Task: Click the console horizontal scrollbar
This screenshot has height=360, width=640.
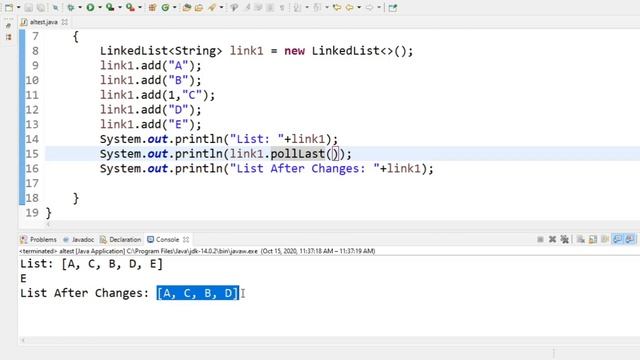Action: tap(329, 340)
